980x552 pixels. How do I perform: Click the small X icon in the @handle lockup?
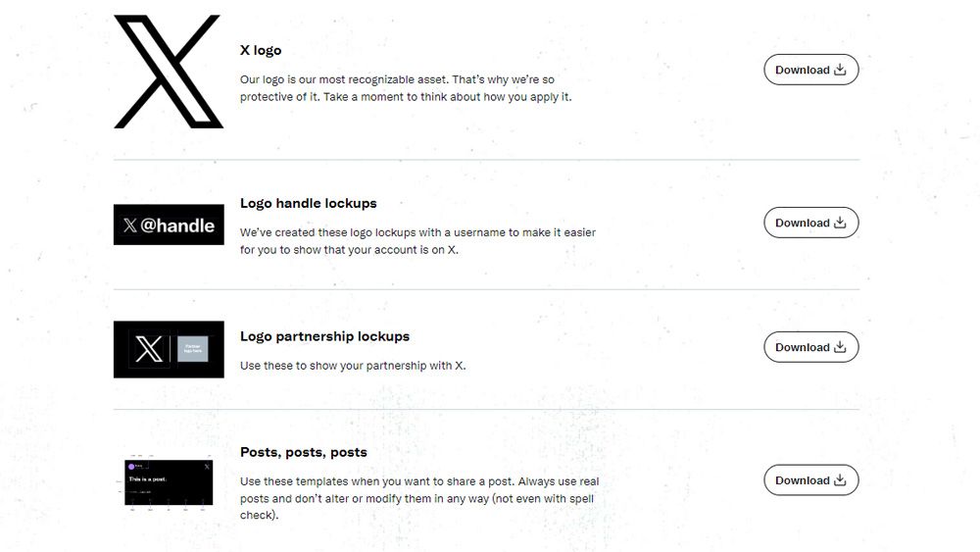click(x=130, y=226)
